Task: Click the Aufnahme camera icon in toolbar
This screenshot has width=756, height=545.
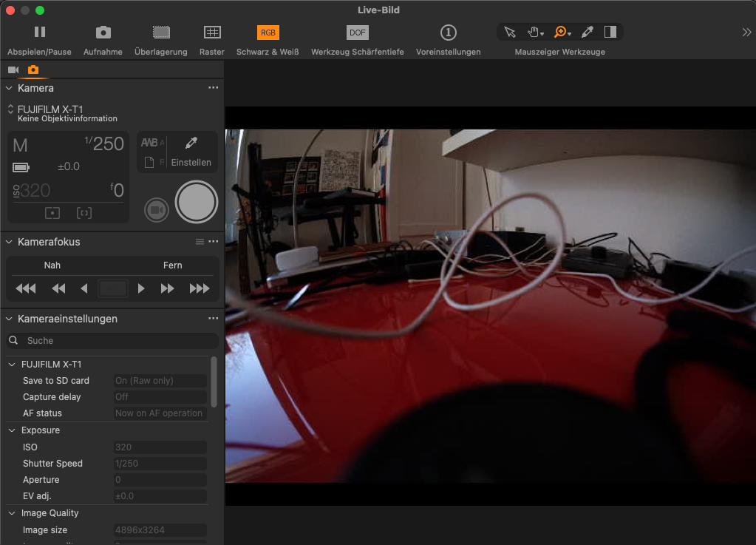Action: pyautogui.click(x=103, y=33)
